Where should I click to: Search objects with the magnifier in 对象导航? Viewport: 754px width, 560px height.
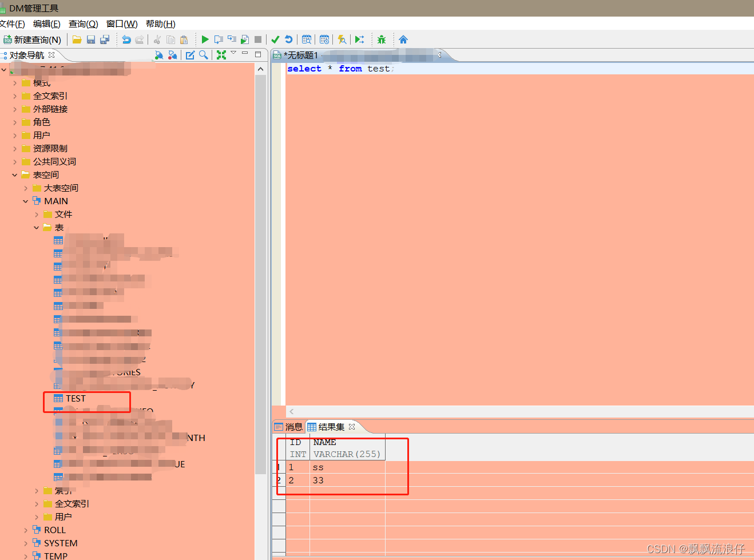203,55
